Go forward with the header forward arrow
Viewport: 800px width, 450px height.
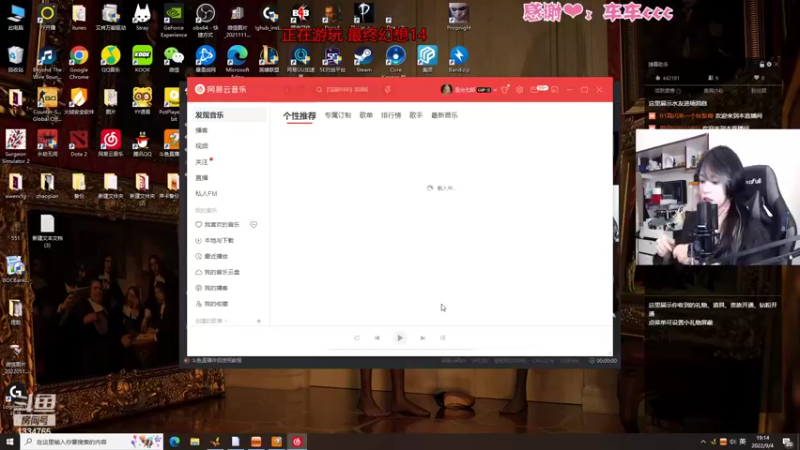302,89
